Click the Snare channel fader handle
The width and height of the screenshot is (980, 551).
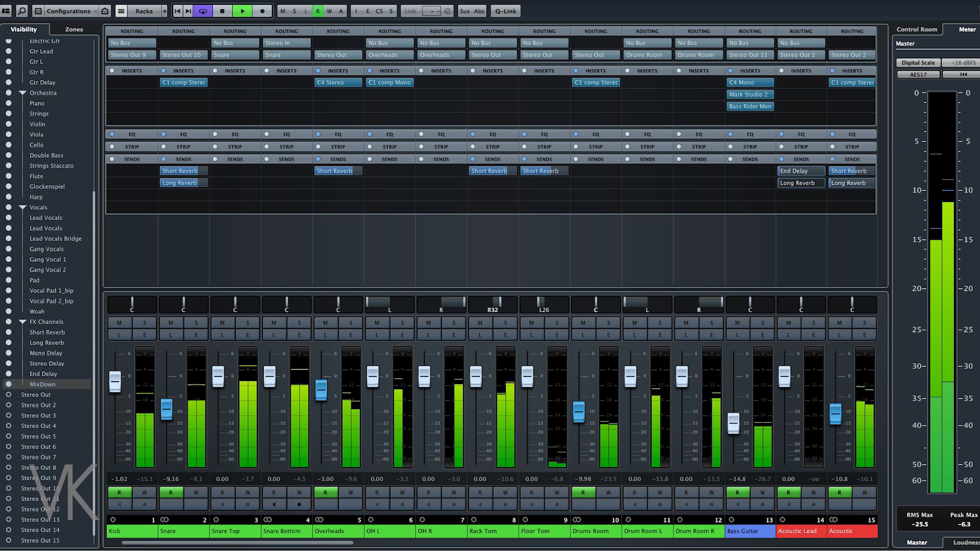(166, 409)
